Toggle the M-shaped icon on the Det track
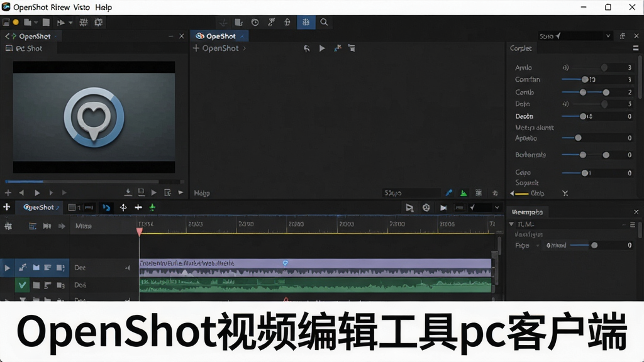Viewport: 644px width, 362px height. pyautogui.click(x=36, y=268)
